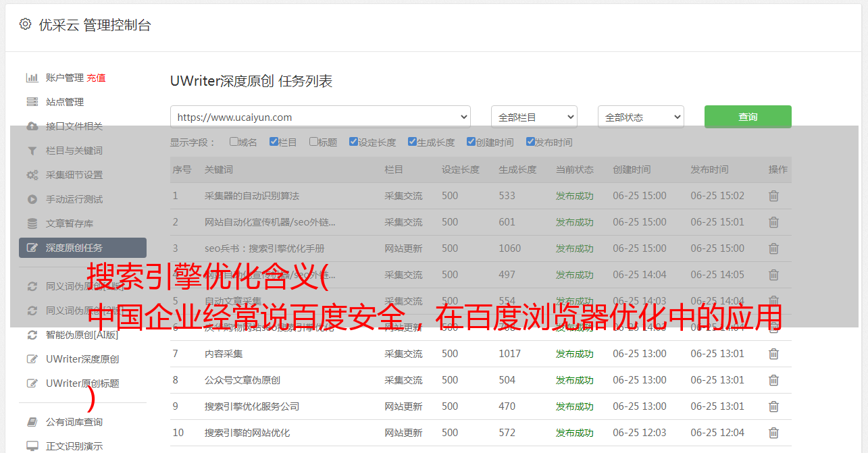Click the funnel icon for 栏目与关键词
Viewport: 868px width, 453px height.
(32, 151)
